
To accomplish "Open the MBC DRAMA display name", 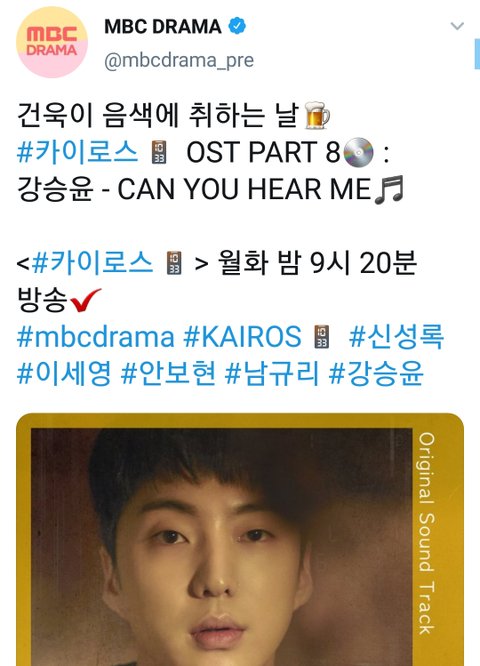I will click(163, 27).
